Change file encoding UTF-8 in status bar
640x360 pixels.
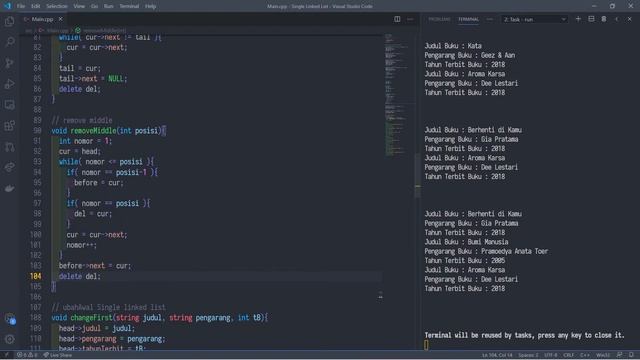pyautogui.click(x=550, y=355)
